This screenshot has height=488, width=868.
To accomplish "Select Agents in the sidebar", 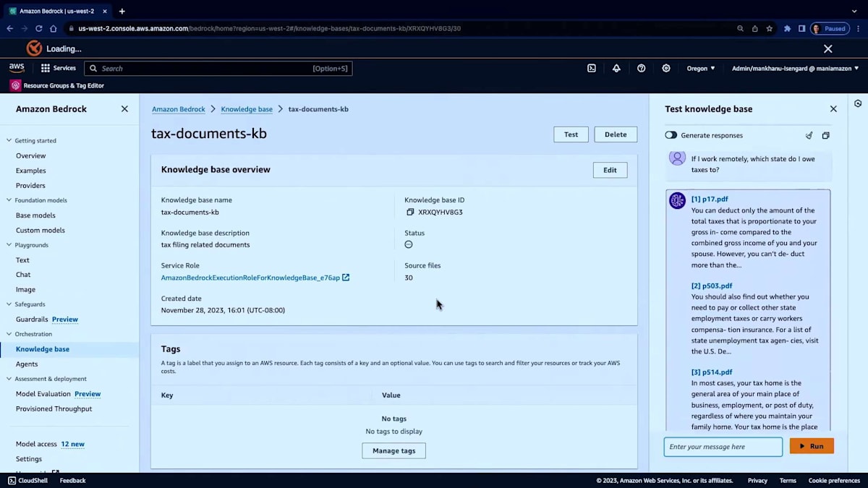I will click(27, 364).
